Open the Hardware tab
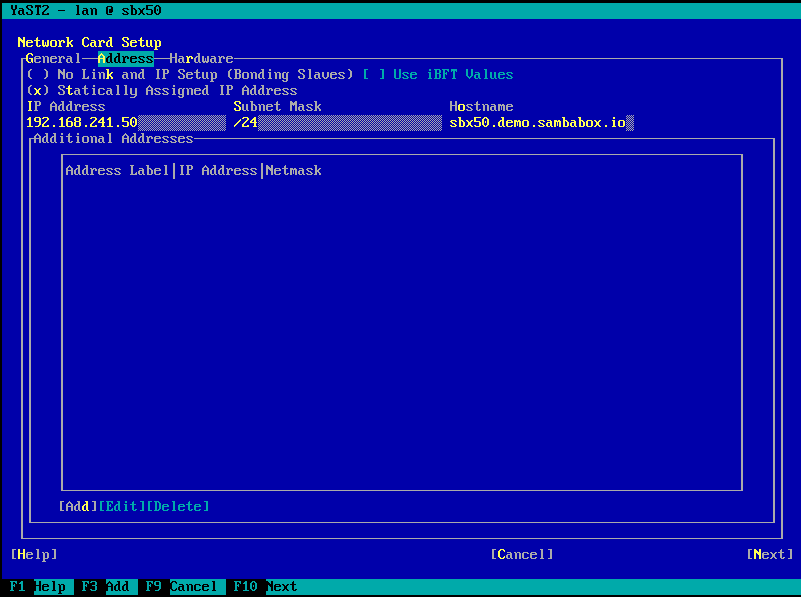Screen dimensions: 801x597 201,59
